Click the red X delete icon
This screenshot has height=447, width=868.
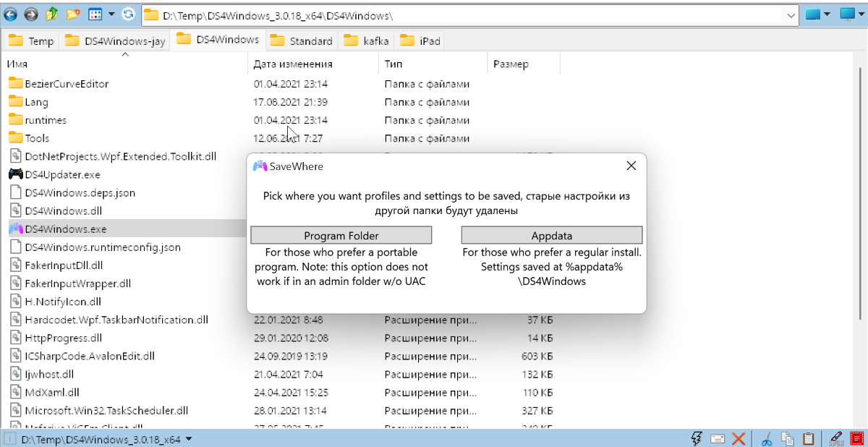pos(739,438)
